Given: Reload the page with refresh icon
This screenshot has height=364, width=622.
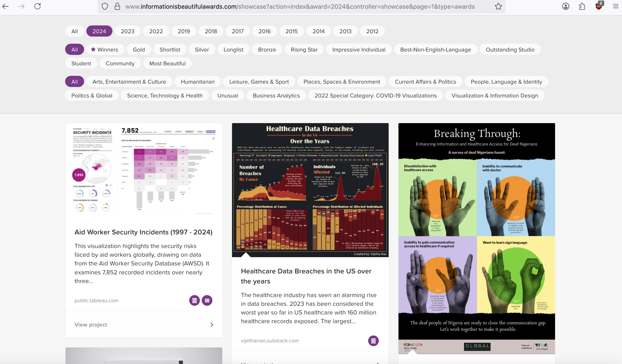Looking at the screenshot, I should coord(37,6).
